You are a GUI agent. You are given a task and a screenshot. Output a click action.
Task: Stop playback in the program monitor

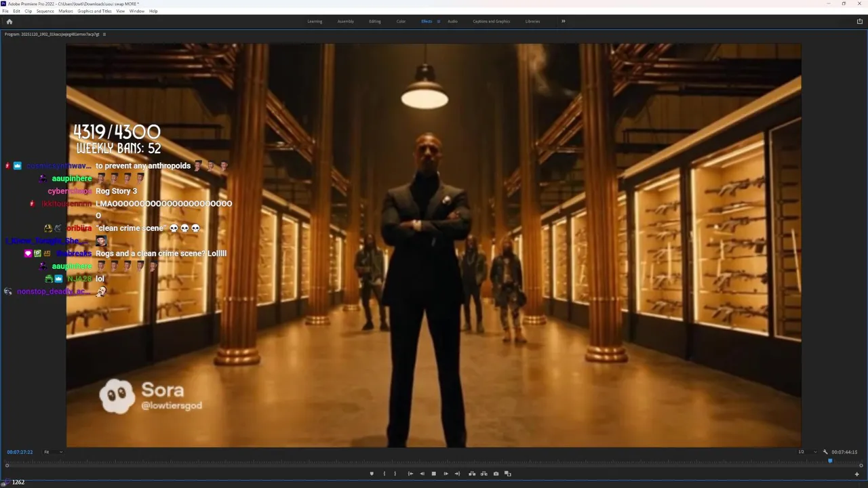click(434, 474)
